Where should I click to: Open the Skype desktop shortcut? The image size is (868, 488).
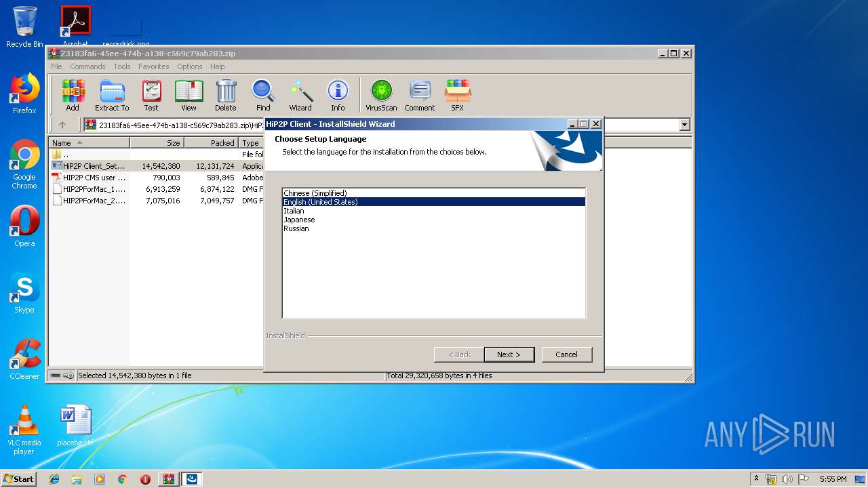pyautogui.click(x=24, y=293)
